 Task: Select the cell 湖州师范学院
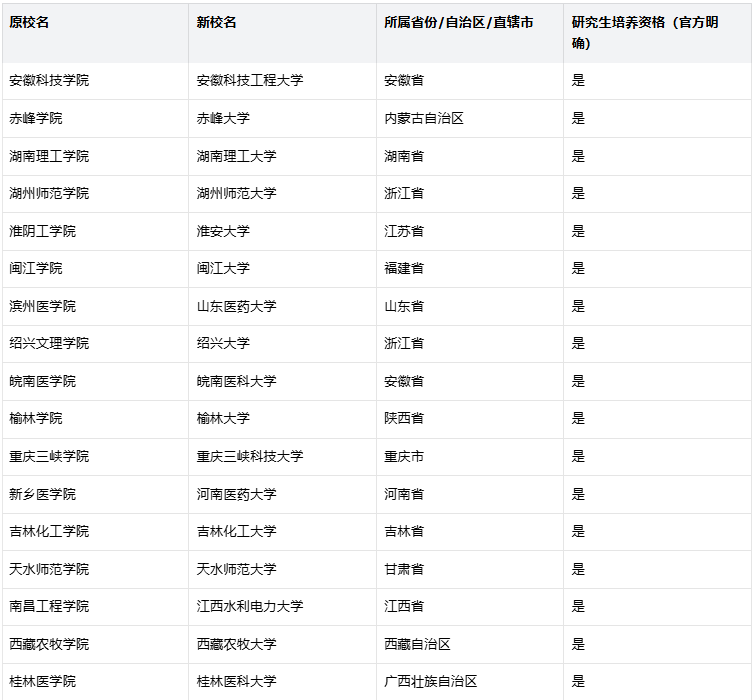pos(95,194)
